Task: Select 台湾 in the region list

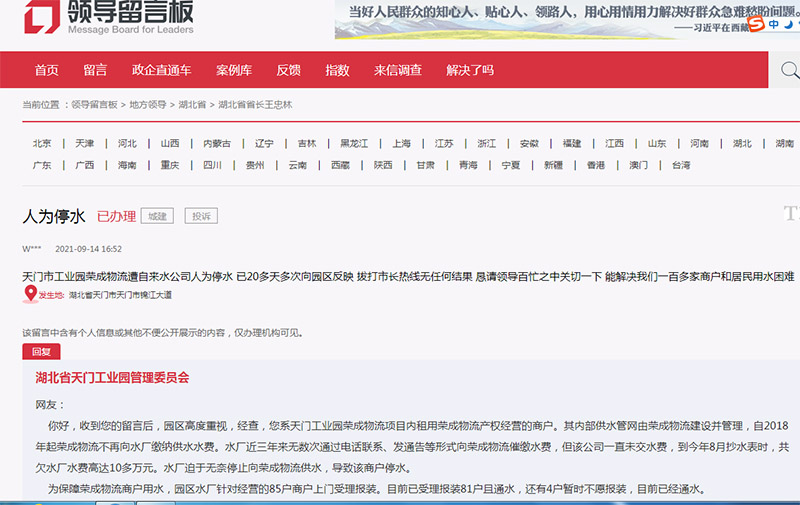Action: [680, 165]
